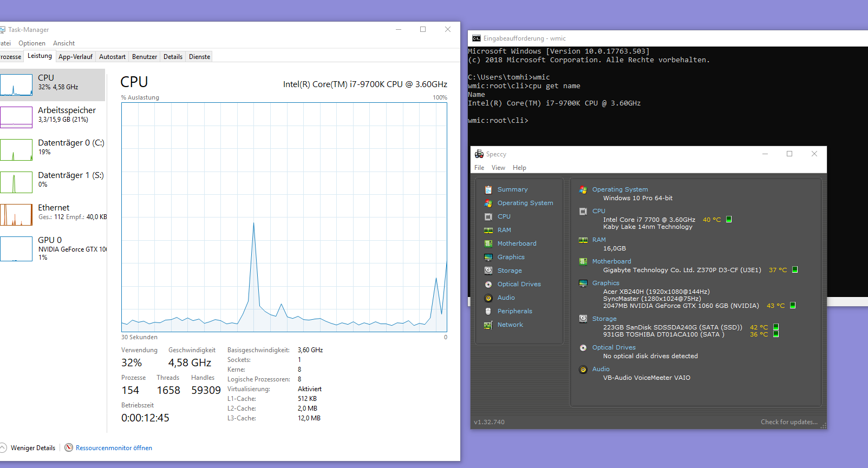
Task: Open the Motherboard heading link in summary
Action: click(x=611, y=261)
